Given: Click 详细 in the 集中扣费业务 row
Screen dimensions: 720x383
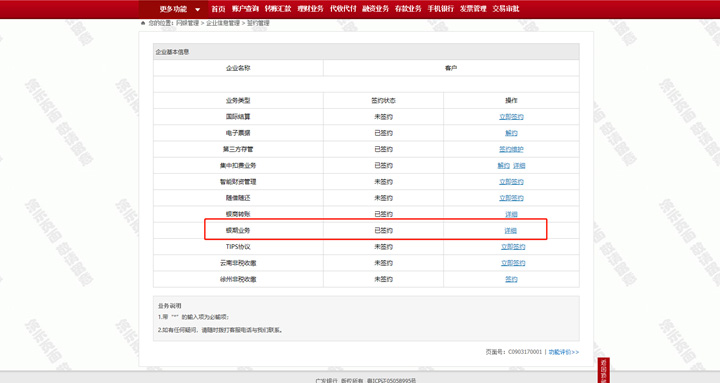Looking at the screenshot, I should [519, 165].
